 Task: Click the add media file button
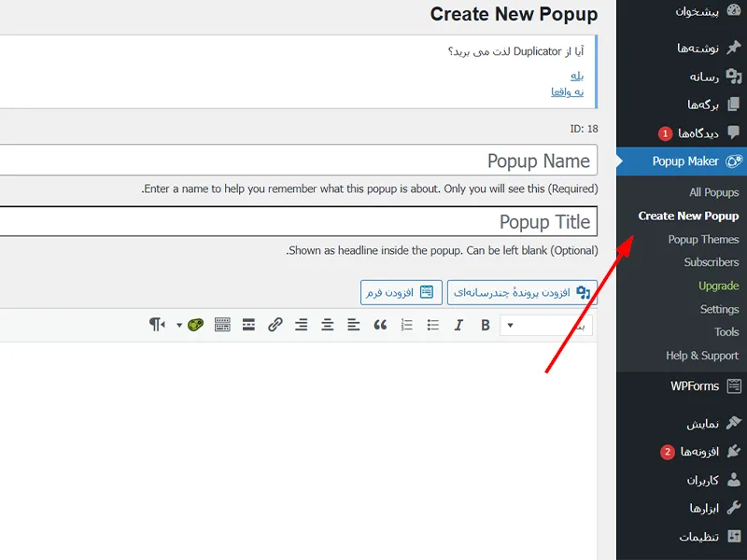point(521,292)
